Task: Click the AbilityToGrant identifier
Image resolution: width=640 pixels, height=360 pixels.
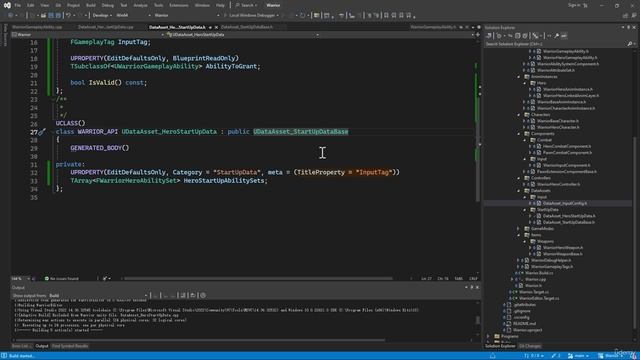Action: click(231, 67)
